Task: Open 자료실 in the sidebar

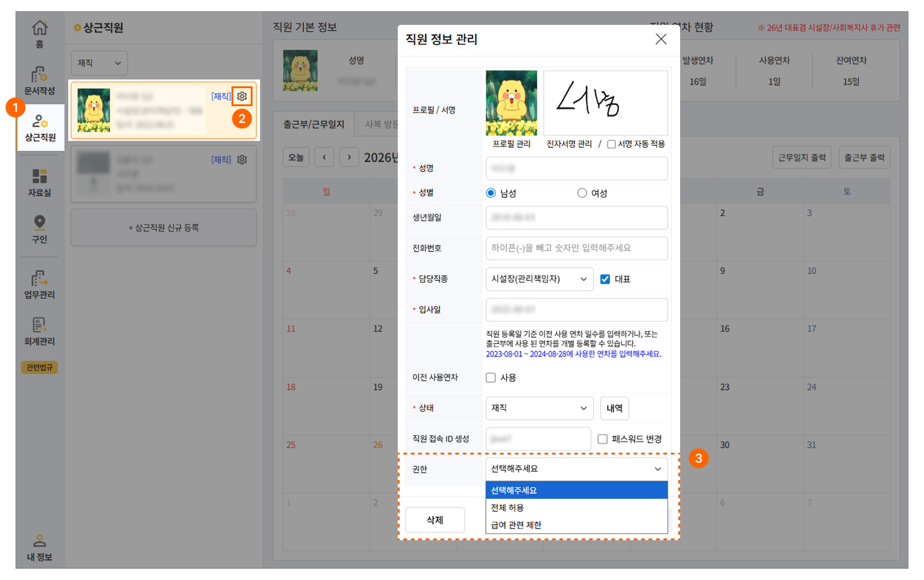Action: click(x=40, y=183)
